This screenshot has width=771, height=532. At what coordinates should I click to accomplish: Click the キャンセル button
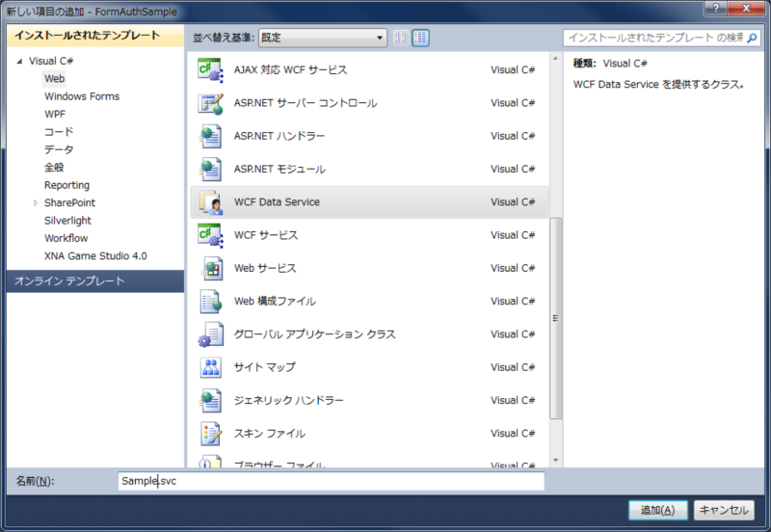(x=724, y=511)
